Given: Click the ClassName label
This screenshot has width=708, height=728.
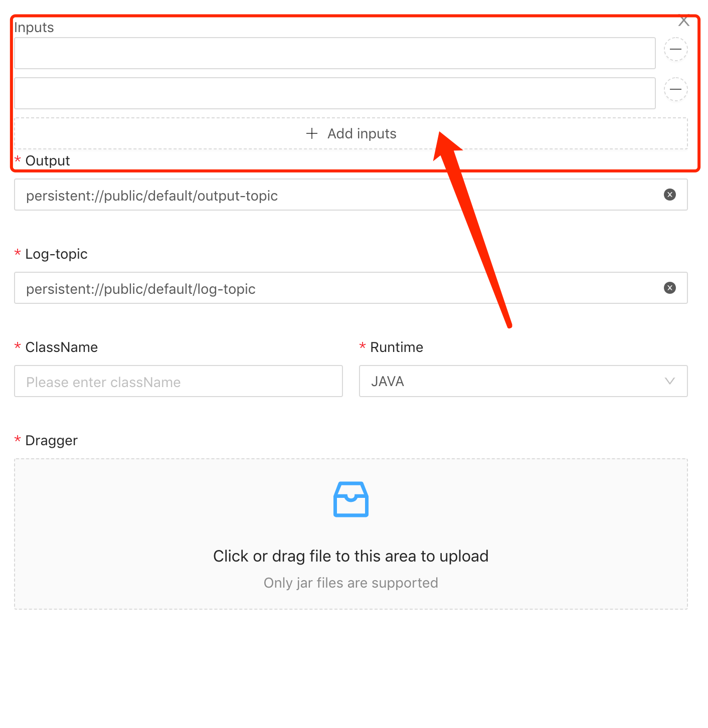Looking at the screenshot, I should [x=62, y=347].
